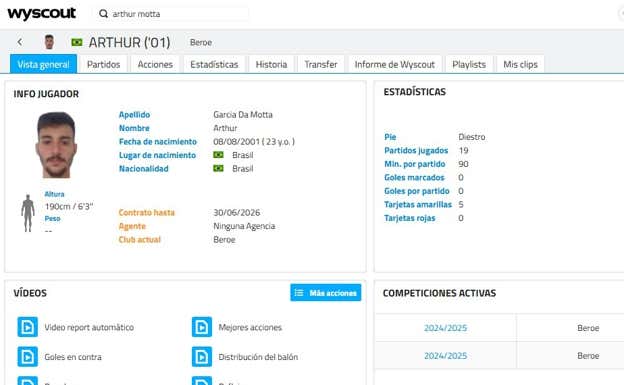Viewport: 624px width, 385px height.
Task: Open the Acciones tab
Action: coord(155,64)
